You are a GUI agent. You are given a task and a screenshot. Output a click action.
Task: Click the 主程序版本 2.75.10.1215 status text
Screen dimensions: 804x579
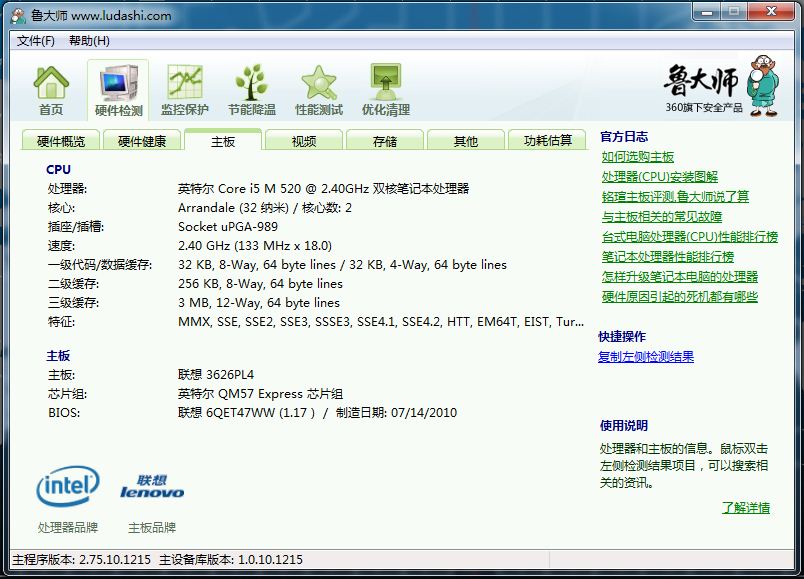(82, 560)
